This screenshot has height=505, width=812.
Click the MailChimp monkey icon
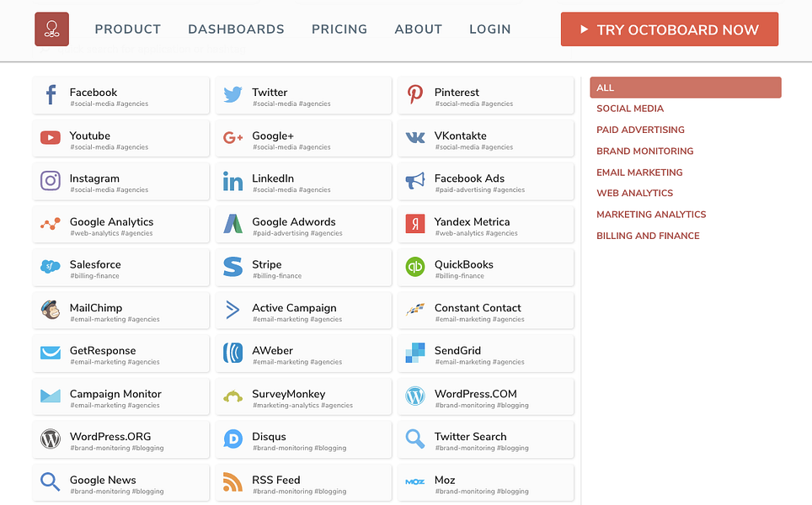(x=51, y=310)
